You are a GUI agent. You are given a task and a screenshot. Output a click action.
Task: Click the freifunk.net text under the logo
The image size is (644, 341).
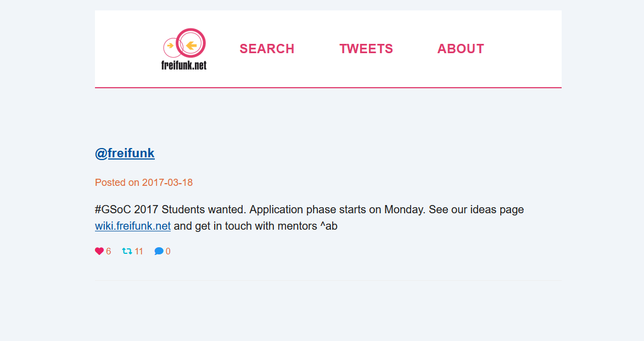(184, 65)
